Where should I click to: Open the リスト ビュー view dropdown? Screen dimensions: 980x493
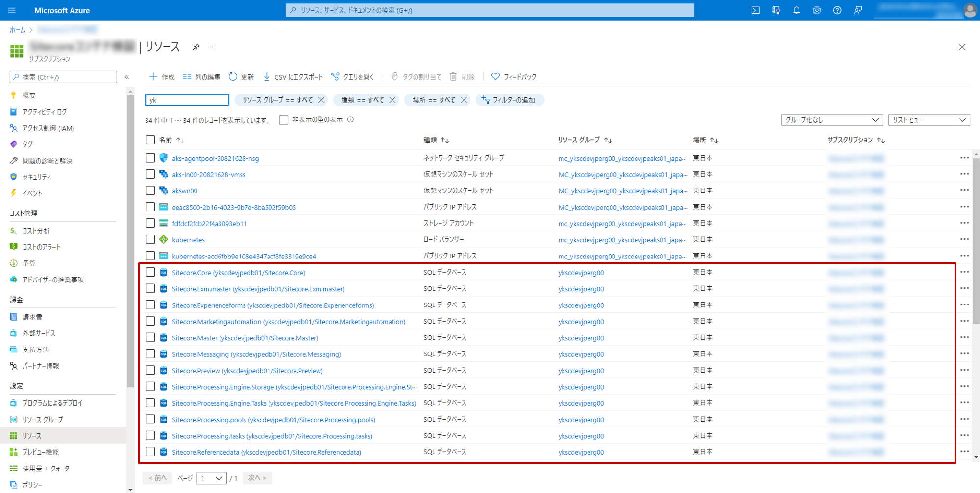(x=929, y=120)
